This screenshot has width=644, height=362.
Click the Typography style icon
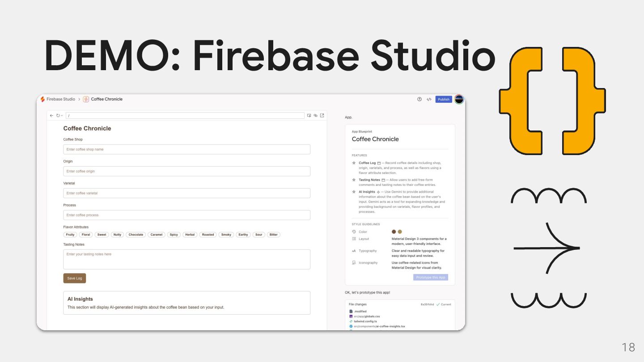(x=354, y=251)
